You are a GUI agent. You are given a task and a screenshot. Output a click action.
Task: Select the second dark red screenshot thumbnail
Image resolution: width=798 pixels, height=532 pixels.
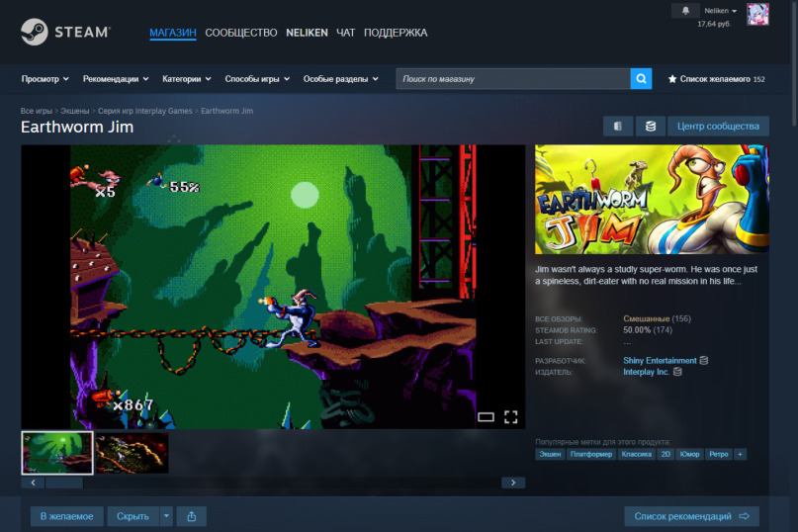click(132, 453)
